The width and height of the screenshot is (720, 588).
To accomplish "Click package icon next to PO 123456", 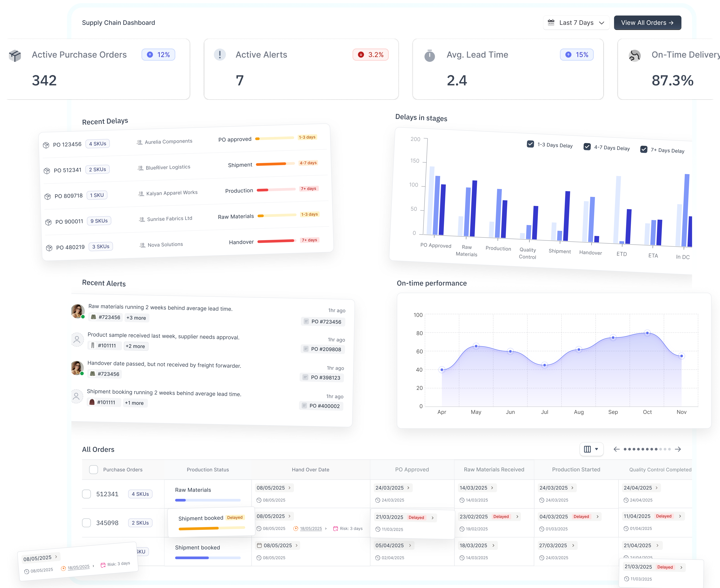I will point(46,145).
